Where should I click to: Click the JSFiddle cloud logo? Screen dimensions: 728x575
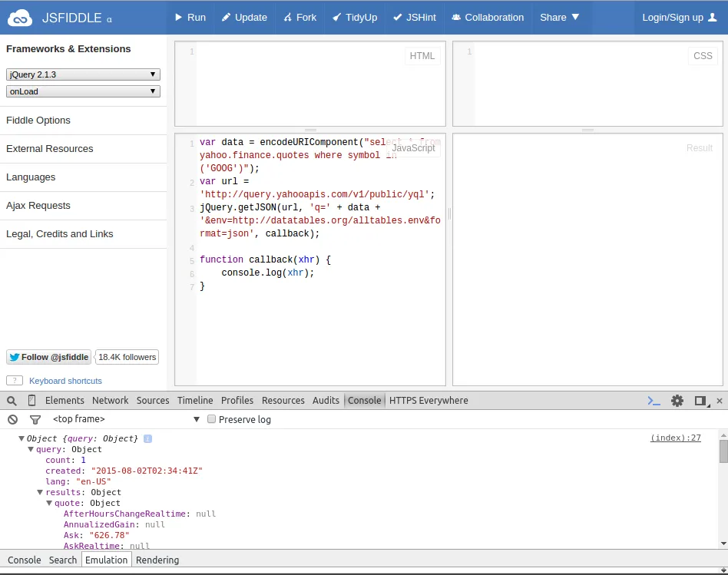[20, 17]
